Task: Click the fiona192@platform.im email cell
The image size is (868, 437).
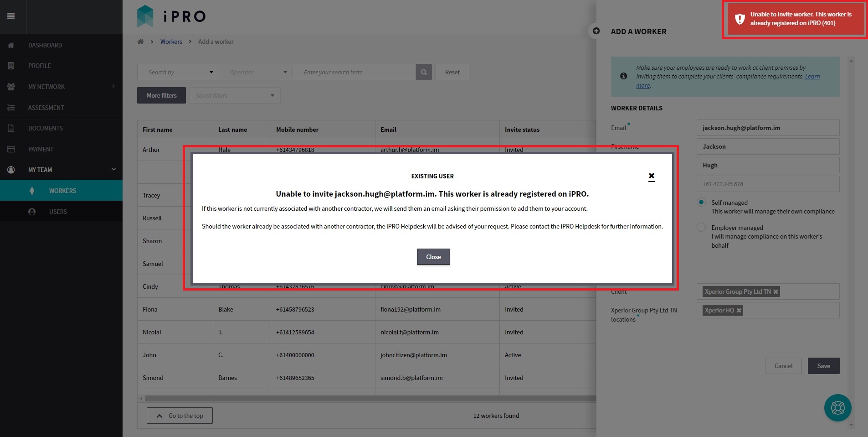Action: pyautogui.click(x=437, y=309)
